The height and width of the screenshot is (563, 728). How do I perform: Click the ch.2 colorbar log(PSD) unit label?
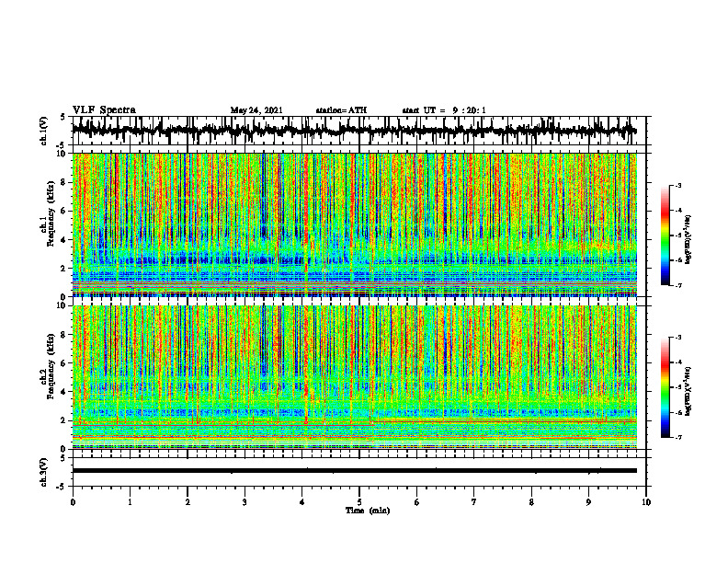click(x=689, y=391)
